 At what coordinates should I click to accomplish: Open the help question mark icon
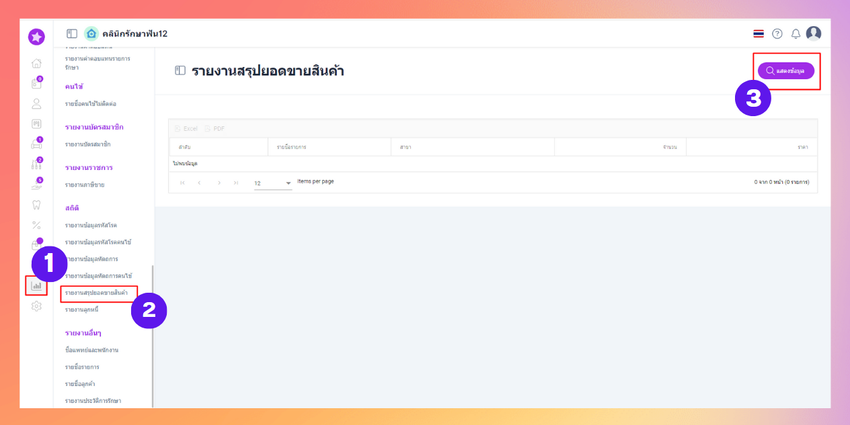click(777, 34)
